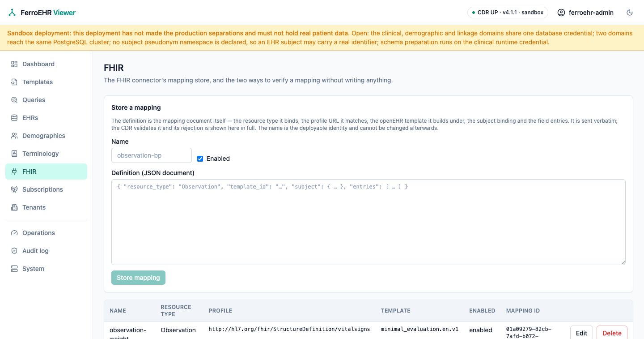Click the Store a mapping heading
This screenshot has height=339, width=644.
(136, 107)
